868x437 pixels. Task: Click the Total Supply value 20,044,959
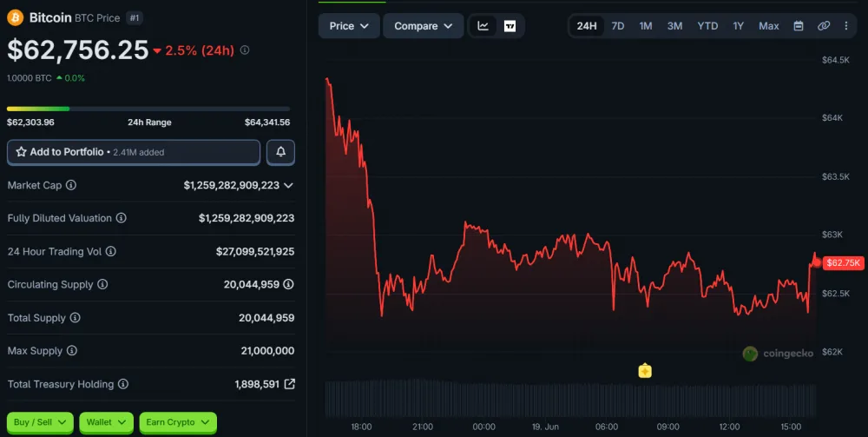[266, 318]
